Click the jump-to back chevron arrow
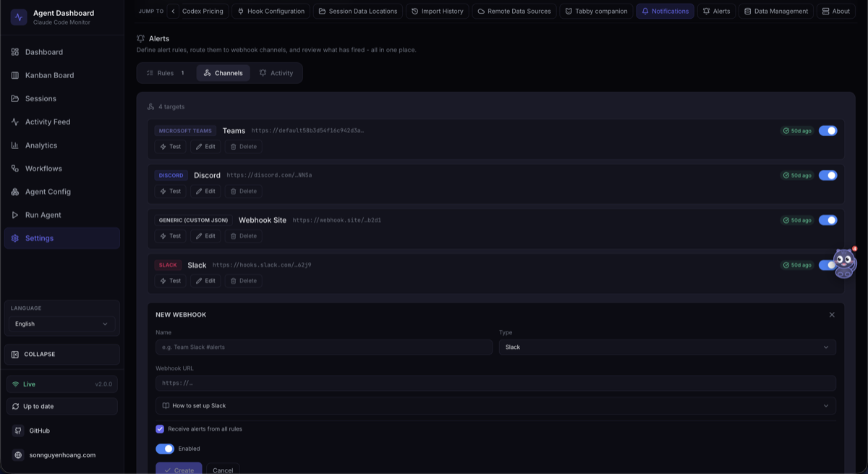 tap(173, 11)
